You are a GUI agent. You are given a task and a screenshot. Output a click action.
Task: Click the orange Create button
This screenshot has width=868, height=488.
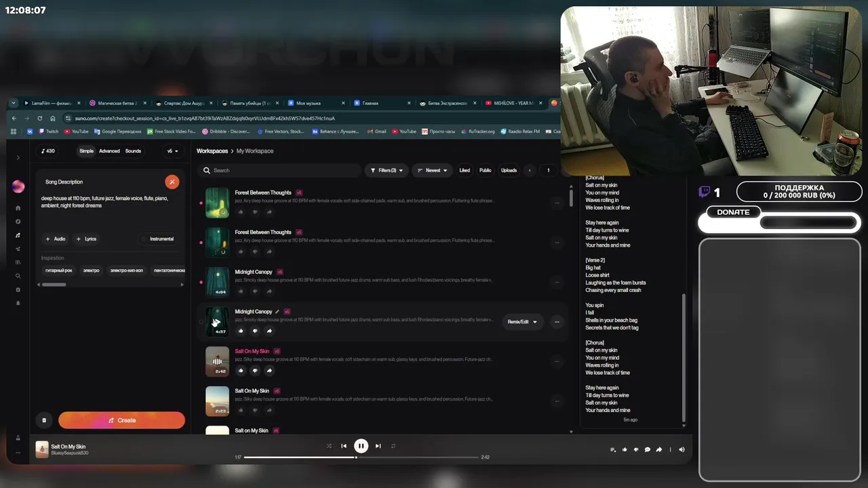coord(121,420)
